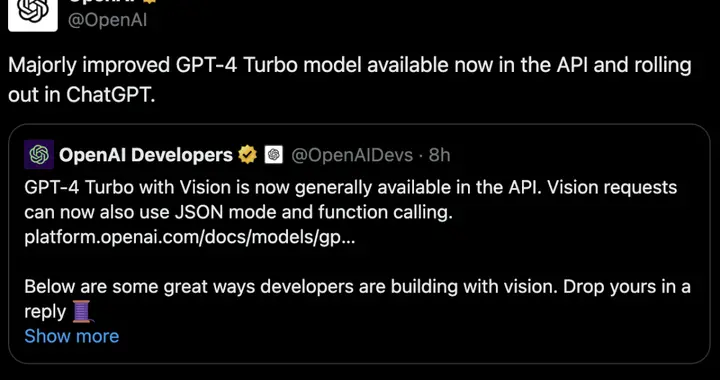Open the @OpenAIDevs handle
This screenshot has width=720, height=380.
click(x=352, y=156)
